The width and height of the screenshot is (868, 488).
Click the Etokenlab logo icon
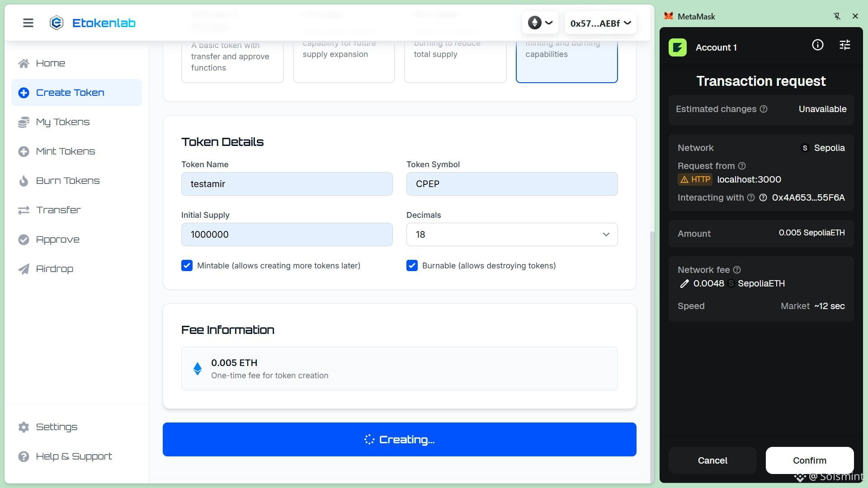pos(57,23)
